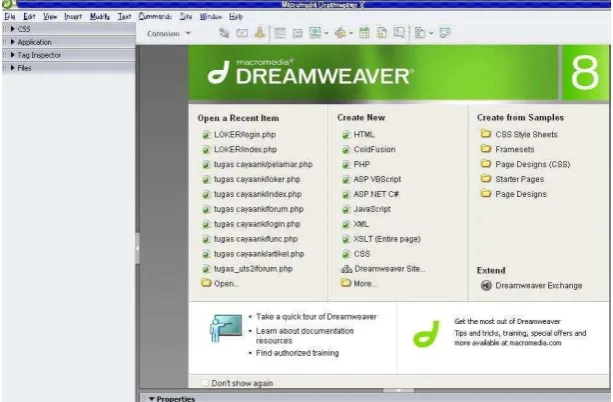Click the Tag Chooser icon
Screen dimensions: 613x402
[445, 33]
